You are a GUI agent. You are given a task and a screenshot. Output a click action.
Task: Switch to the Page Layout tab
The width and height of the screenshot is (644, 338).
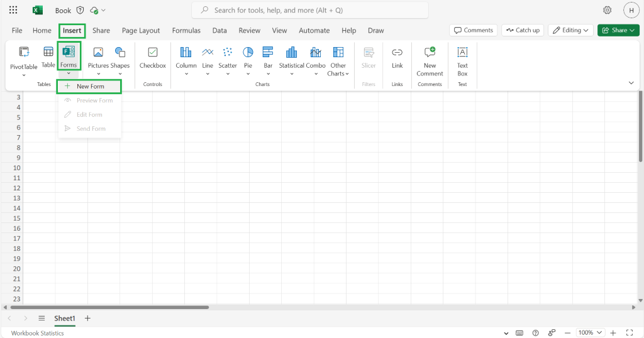[141, 30]
